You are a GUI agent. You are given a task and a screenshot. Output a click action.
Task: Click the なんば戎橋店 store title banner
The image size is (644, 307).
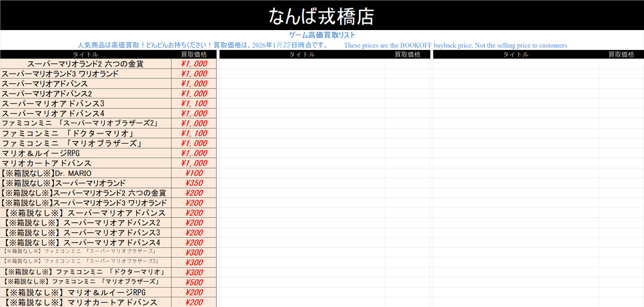322,16
